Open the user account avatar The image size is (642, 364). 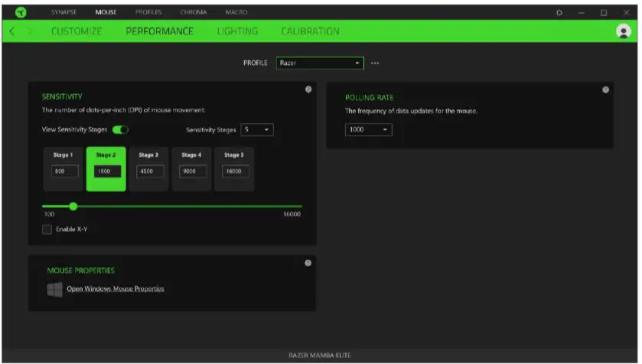pos(623,31)
